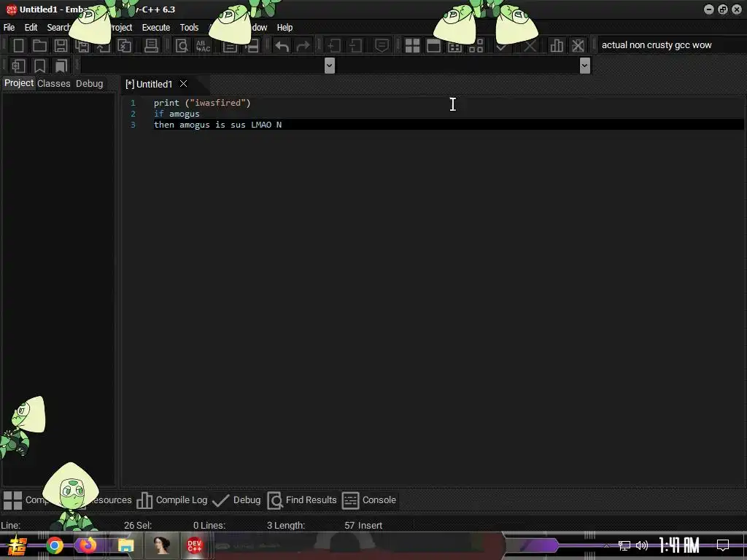This screenshot has height=560, width=747.
Task: Open Replace with the AB-AC icon
Action: [x=203, y=46]
